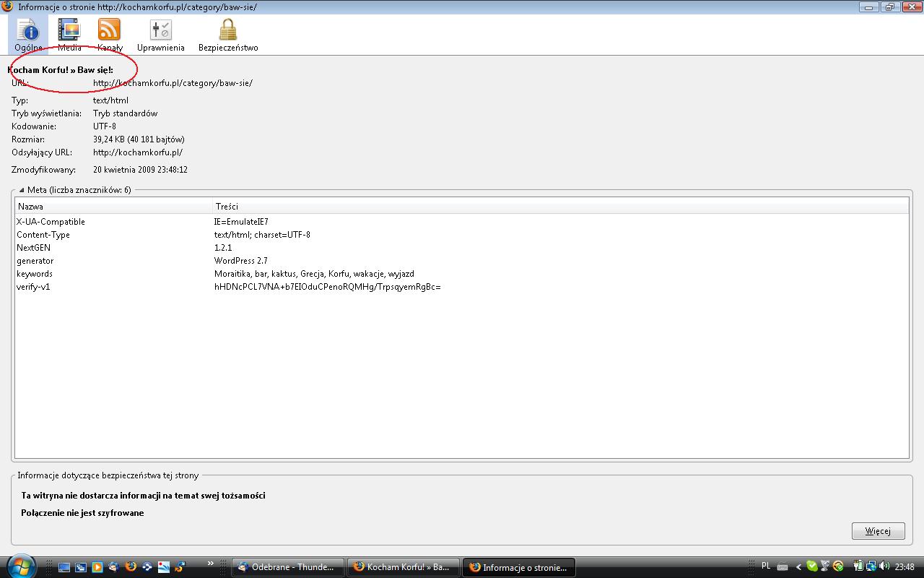Click the Firefox icon in the title bar
Image resolution: width=924 pixels, height=578 pixels.
[7, 7]
